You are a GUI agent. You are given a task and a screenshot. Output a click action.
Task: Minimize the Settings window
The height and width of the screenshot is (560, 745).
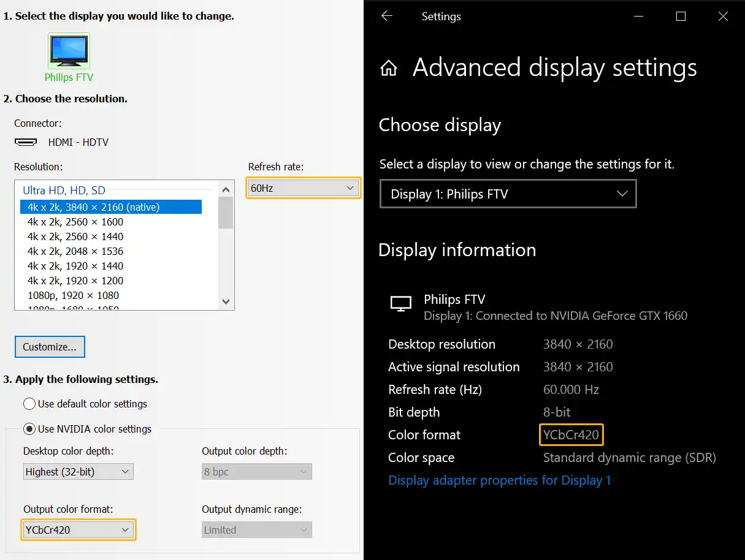coord(638,17)
